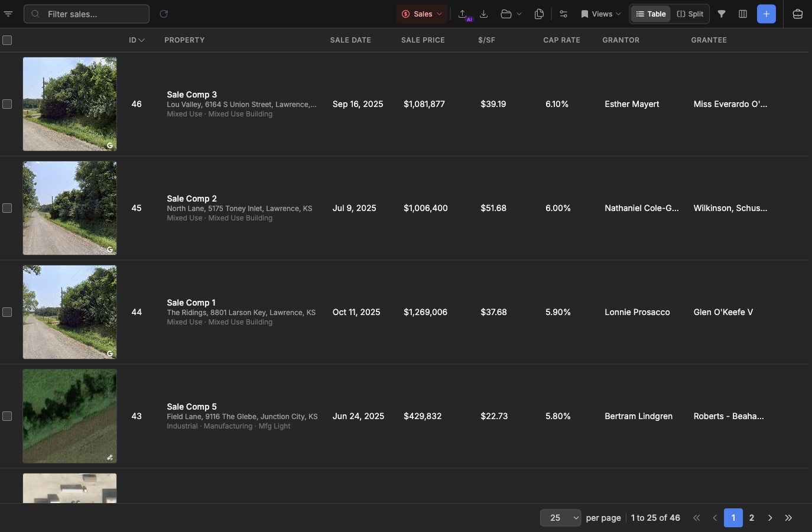Image resolution: width=812 pixels, height=532 pixels.
Task: Click grantor Lonnie Prosacco
Action: pyautogui.click(x=637, y=312)
